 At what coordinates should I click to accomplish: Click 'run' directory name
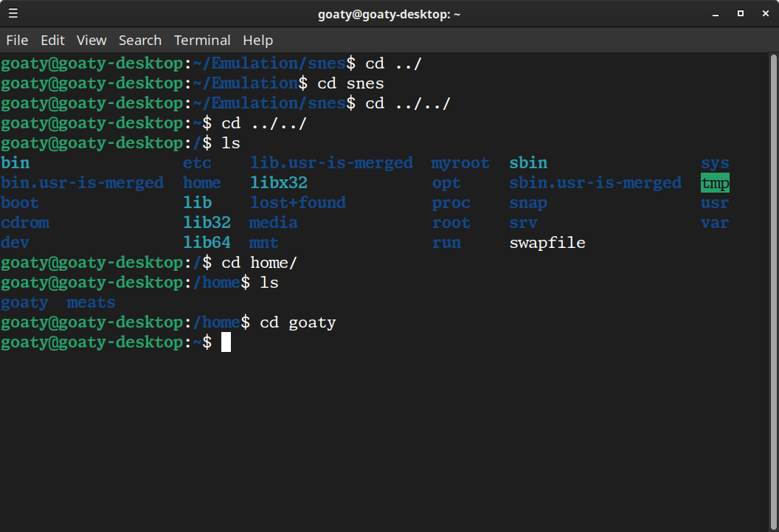(446, 243)
